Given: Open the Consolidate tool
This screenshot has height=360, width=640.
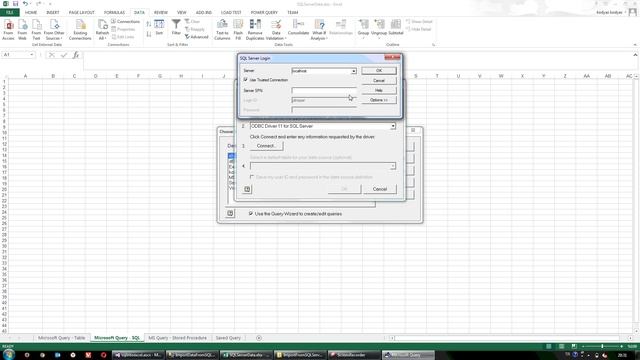Looking at the screenshot, I should point(298,28).
